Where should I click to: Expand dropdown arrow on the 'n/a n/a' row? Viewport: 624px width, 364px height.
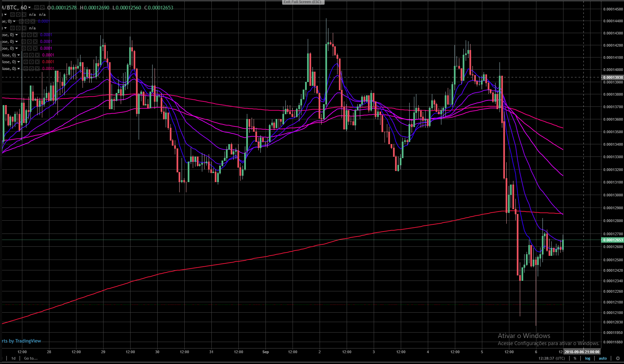tap(5, 15)
